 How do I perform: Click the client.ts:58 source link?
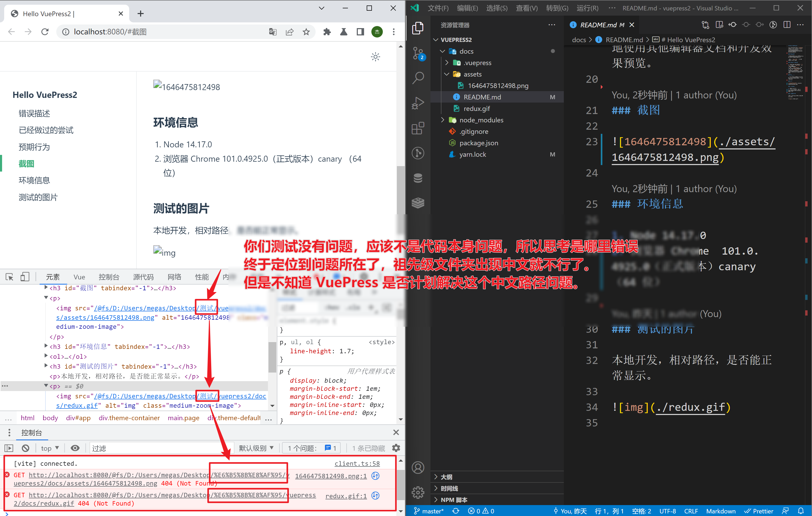pyautogui.click(x=357, y=464)
